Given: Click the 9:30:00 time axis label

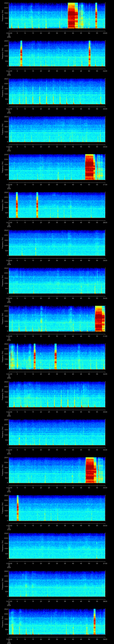Looking at the screenshot, I should 9,336.
